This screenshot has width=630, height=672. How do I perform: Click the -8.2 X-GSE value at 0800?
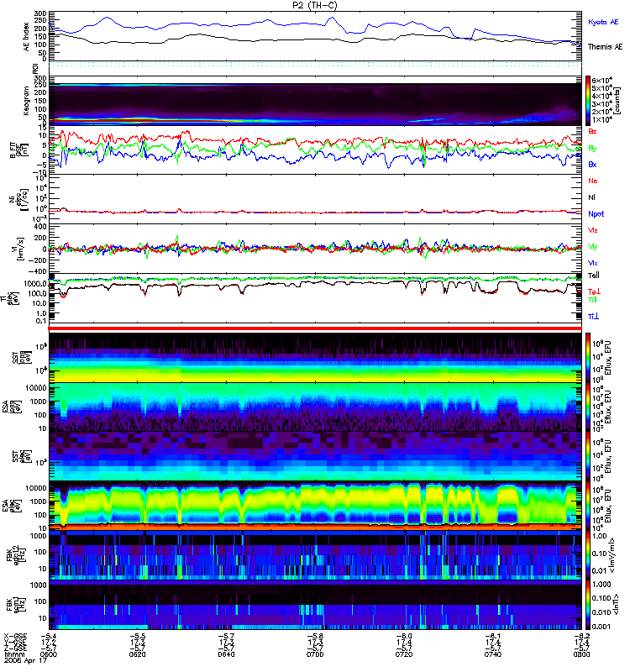tap(581, 637)
